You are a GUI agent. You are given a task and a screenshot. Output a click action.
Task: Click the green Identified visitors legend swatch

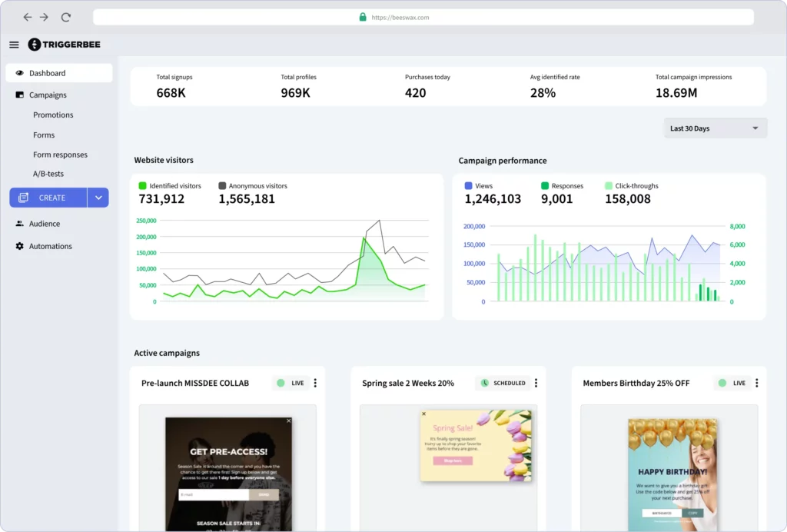[x=142, y=186]
